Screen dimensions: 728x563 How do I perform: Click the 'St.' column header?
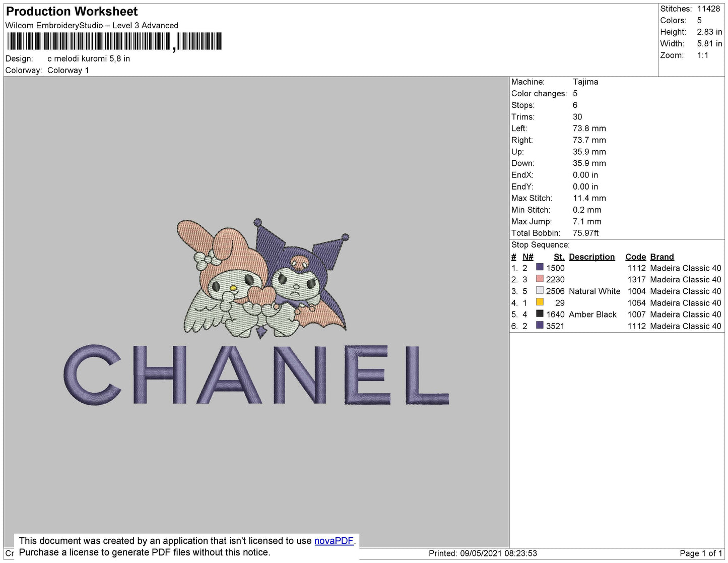559,257
